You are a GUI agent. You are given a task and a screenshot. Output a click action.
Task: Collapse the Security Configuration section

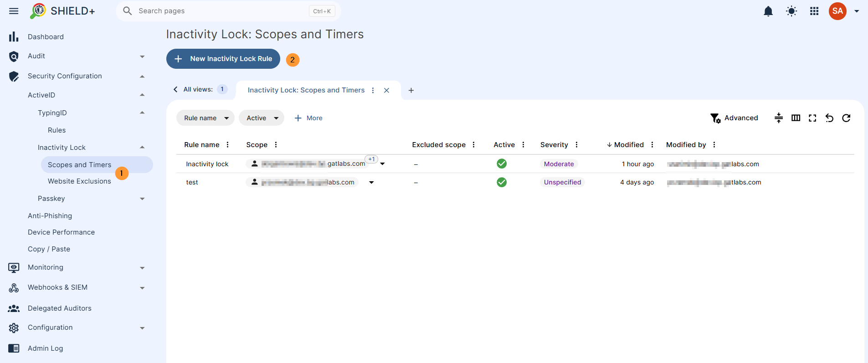(x=142, y=76)
